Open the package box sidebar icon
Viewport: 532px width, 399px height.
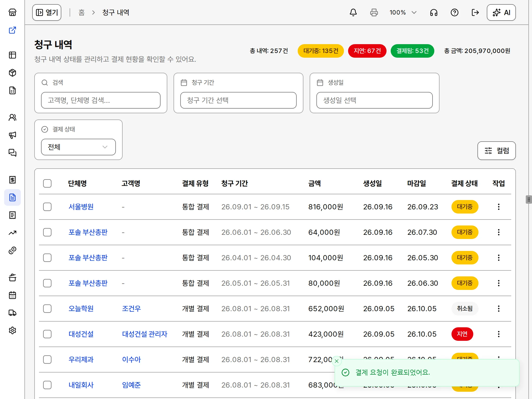(x=12, y=73)
